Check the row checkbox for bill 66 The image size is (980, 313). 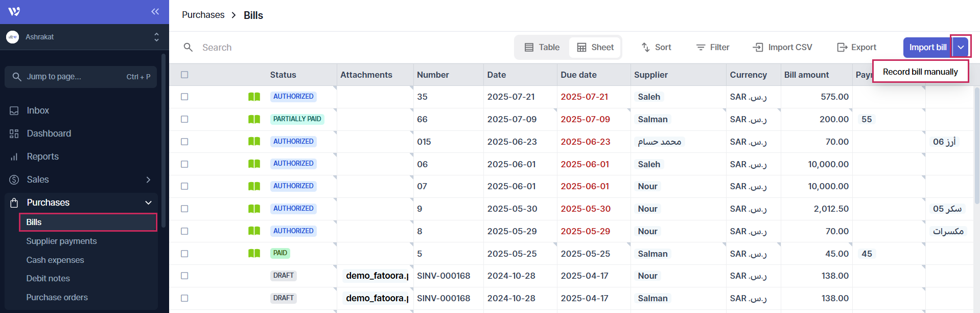pos(184,119)
